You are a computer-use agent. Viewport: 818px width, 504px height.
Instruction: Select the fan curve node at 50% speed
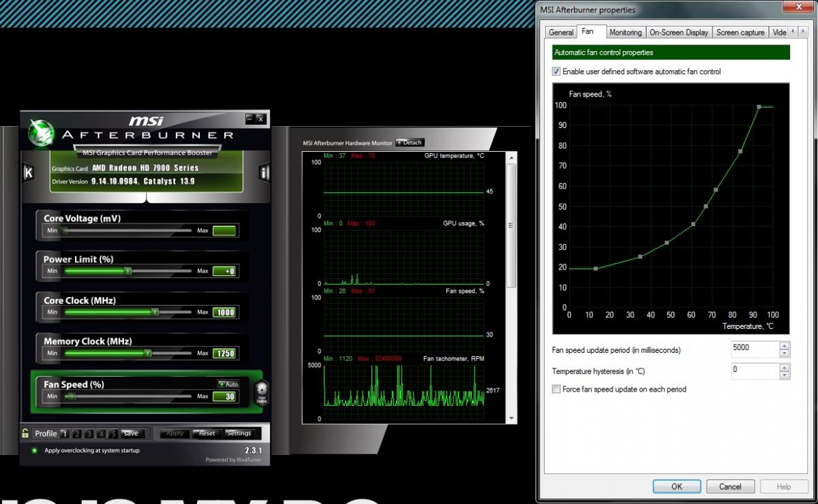pos(706,206)
